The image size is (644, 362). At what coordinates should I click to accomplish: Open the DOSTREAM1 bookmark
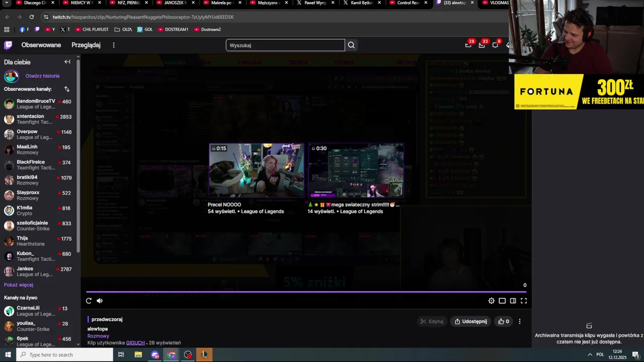(173, 29)
